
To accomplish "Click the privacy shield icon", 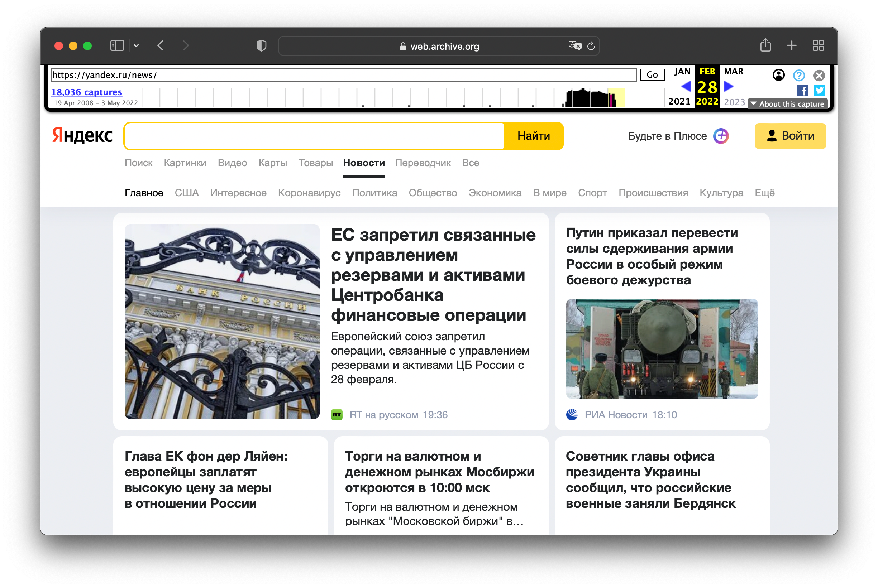I will pos(261,46).
